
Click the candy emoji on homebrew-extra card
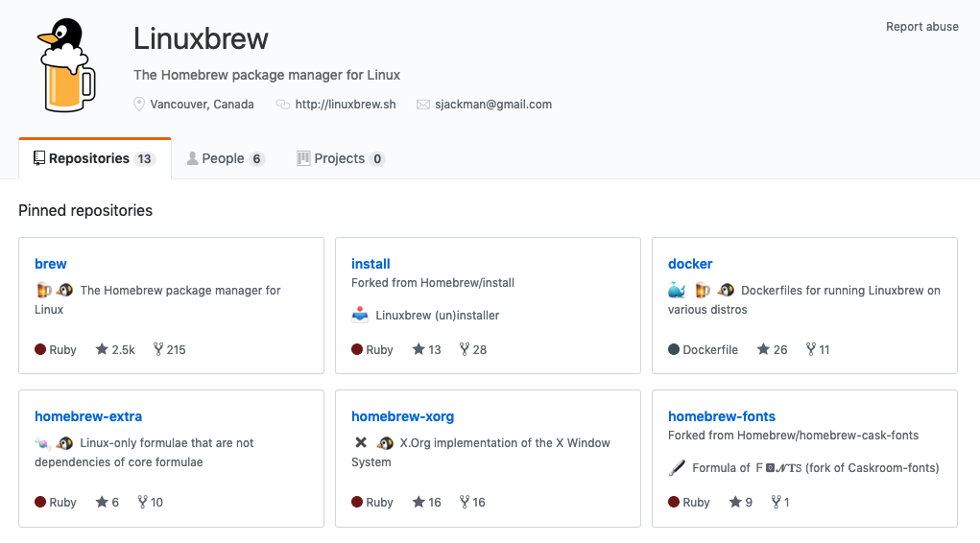coord(42,443)
